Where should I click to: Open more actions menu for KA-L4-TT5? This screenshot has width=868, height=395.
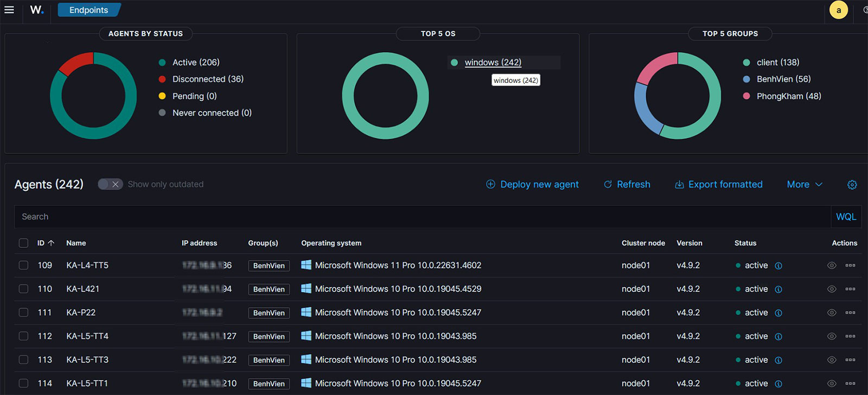click(x=850, y=266)
